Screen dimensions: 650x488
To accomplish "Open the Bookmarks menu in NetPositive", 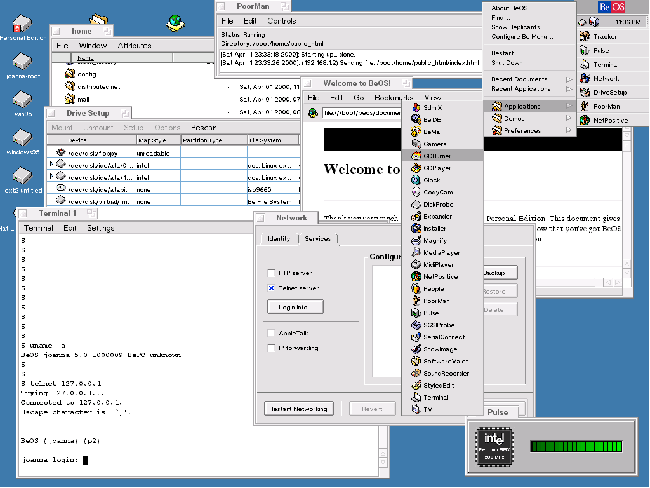I will [x=393, y=97].
